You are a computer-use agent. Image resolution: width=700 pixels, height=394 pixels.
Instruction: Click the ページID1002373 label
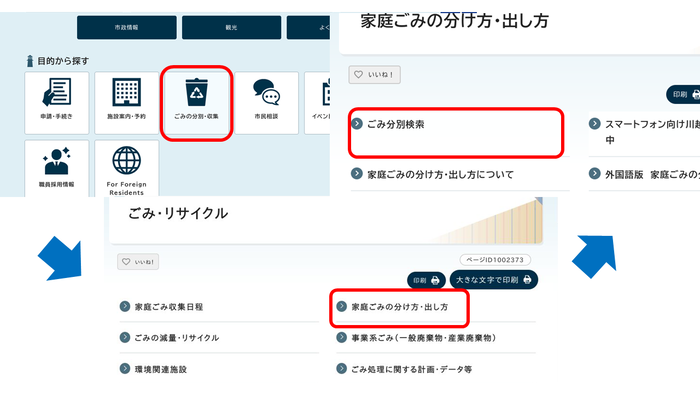click(x=495, y=260)
